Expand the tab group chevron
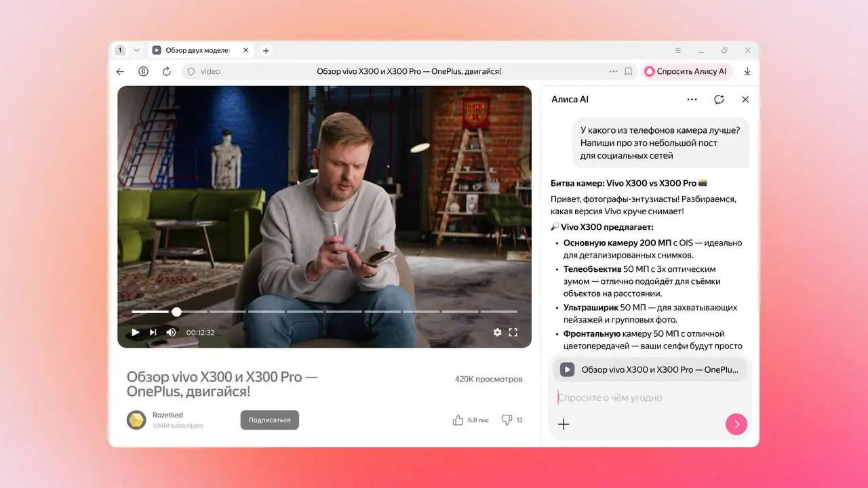Screen dimensions: 868x488 (x=137, y=49)
